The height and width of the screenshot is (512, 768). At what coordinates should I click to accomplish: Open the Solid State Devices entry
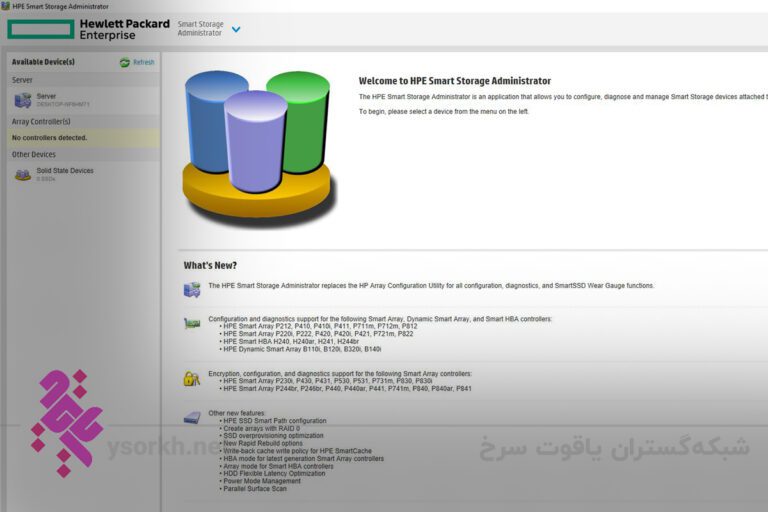(x=65, y=174)
